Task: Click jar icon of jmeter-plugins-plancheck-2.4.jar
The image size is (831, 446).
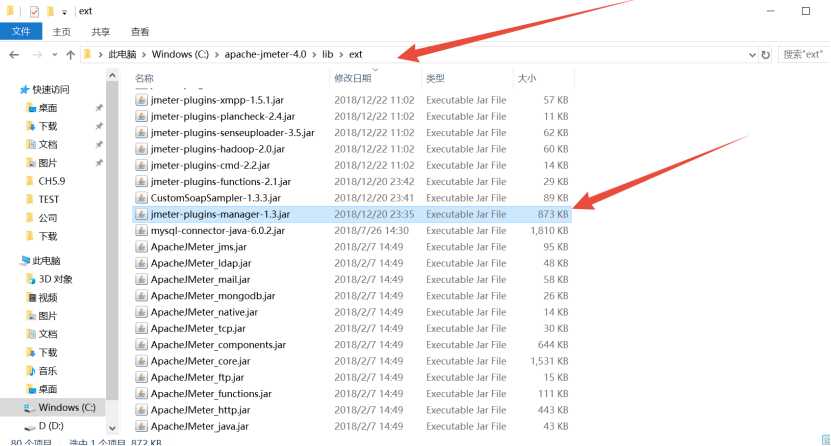Action: [x=141, y=117]
